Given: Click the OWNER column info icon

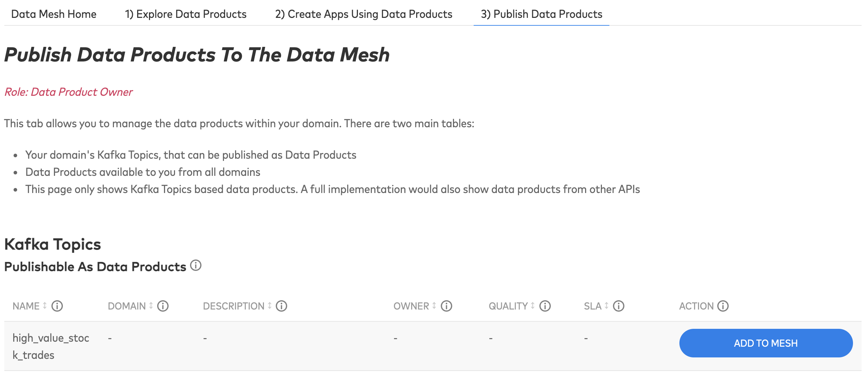Looking at the screenshot, I should [x=447, y=306].
